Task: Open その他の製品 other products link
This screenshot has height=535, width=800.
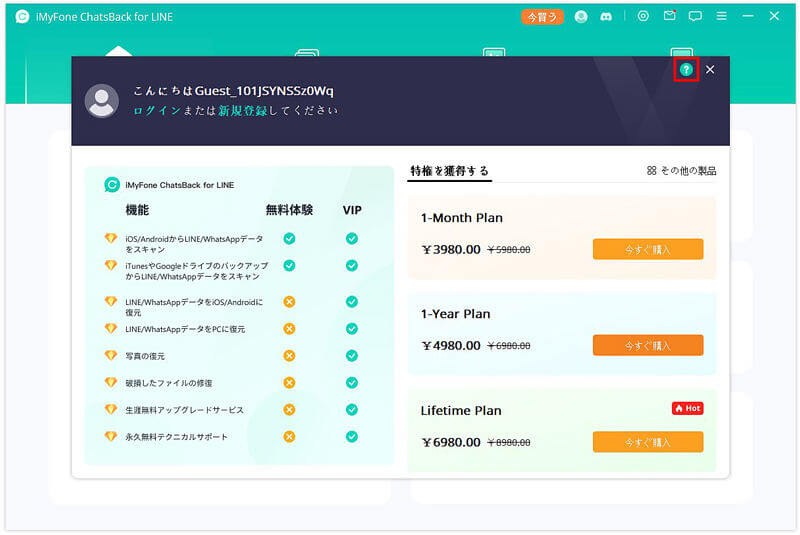Action: coord(681,171)
